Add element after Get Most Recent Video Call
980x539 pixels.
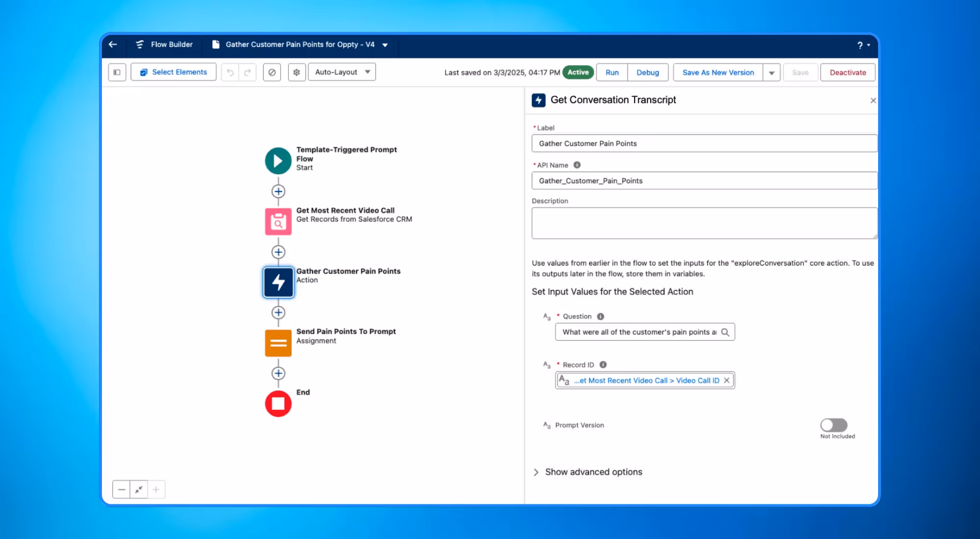point(278,252)
